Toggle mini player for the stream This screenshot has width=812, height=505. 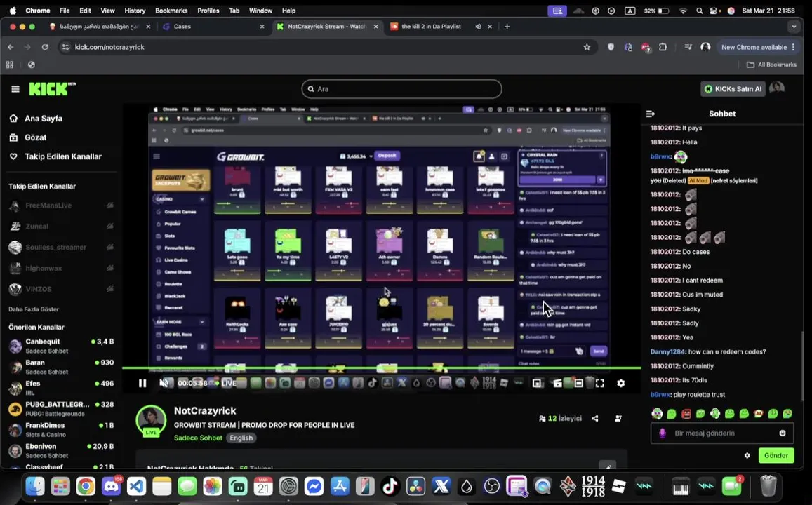point(537,383)
